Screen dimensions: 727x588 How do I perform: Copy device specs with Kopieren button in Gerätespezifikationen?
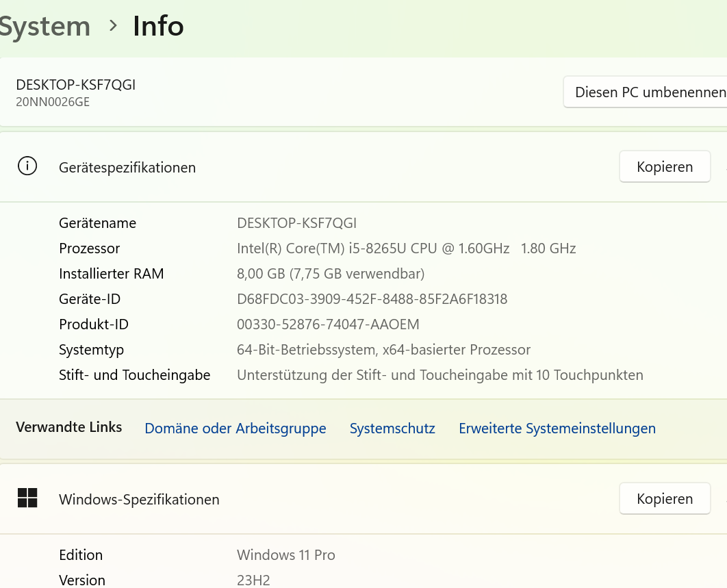click(x=665, y=166)
